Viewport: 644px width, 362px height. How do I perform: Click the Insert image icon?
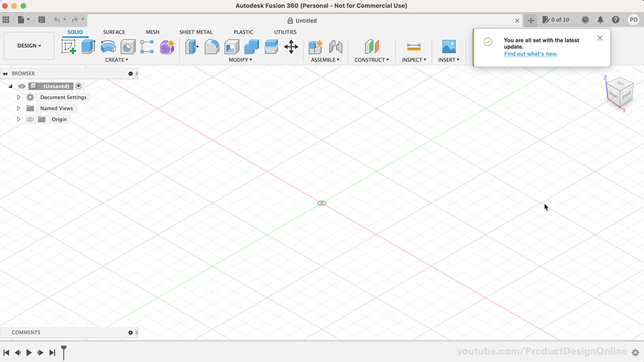[449, 47]
